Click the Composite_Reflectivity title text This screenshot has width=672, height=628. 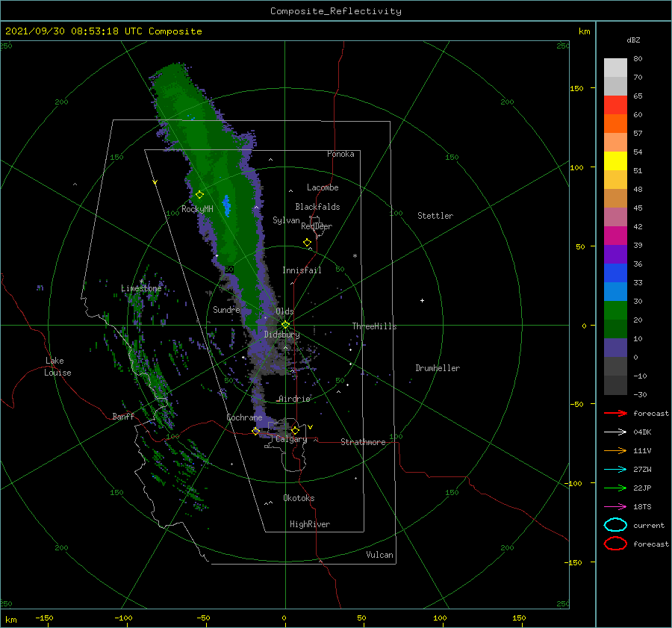(x=336, y=11)
